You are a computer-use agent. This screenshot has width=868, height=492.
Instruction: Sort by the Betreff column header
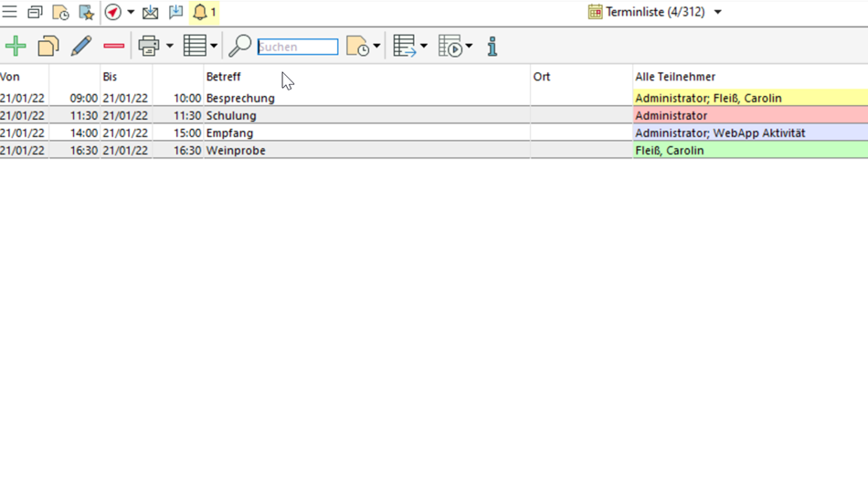tap(224, 77)
